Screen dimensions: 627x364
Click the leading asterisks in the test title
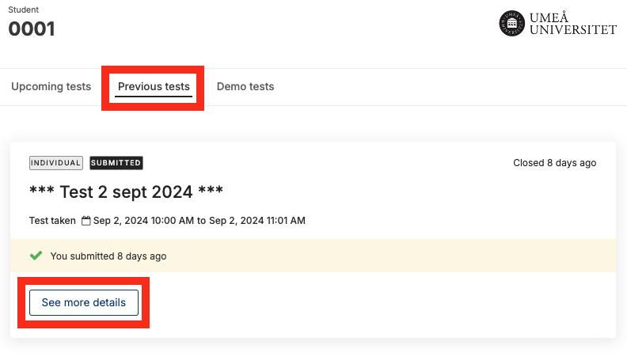[x=42, y=190]
